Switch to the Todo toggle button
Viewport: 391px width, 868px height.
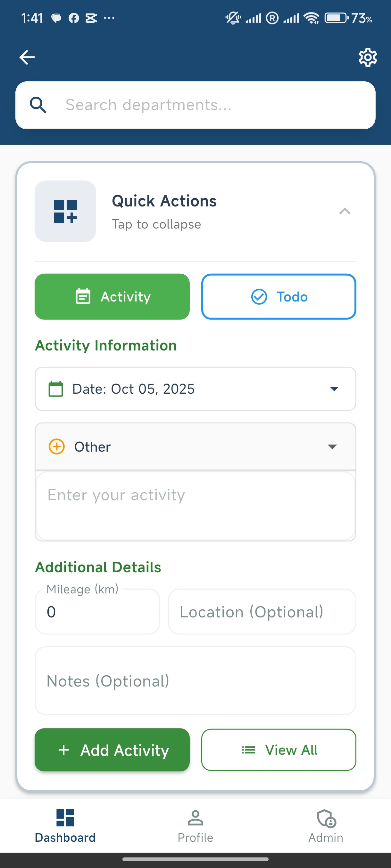[x=279, y=297]
